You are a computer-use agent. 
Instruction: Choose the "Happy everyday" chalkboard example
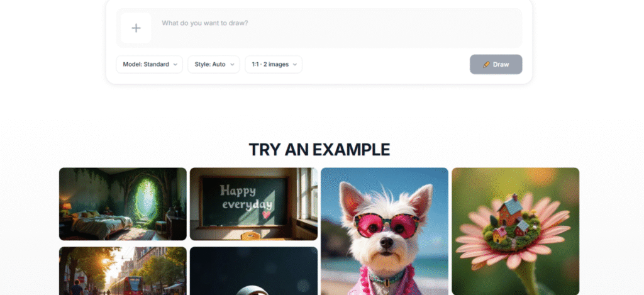[x=253, y=204]
